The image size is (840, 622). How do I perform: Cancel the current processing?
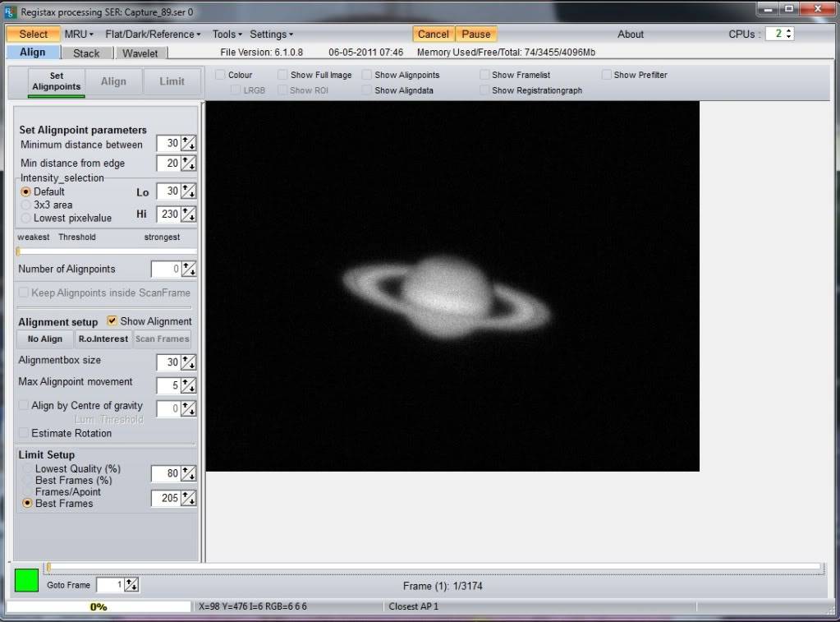point(434,35)
